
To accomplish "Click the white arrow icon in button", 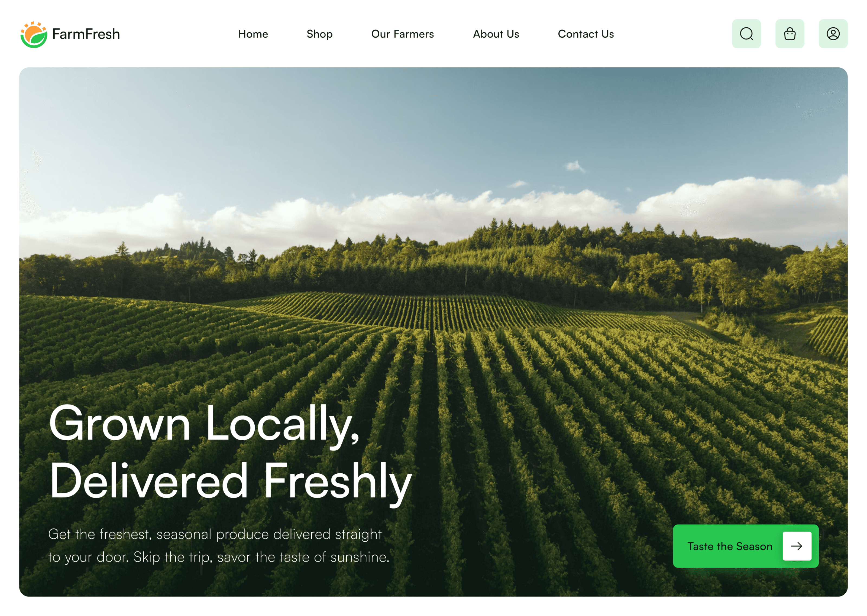I will [x=797, y=546].
